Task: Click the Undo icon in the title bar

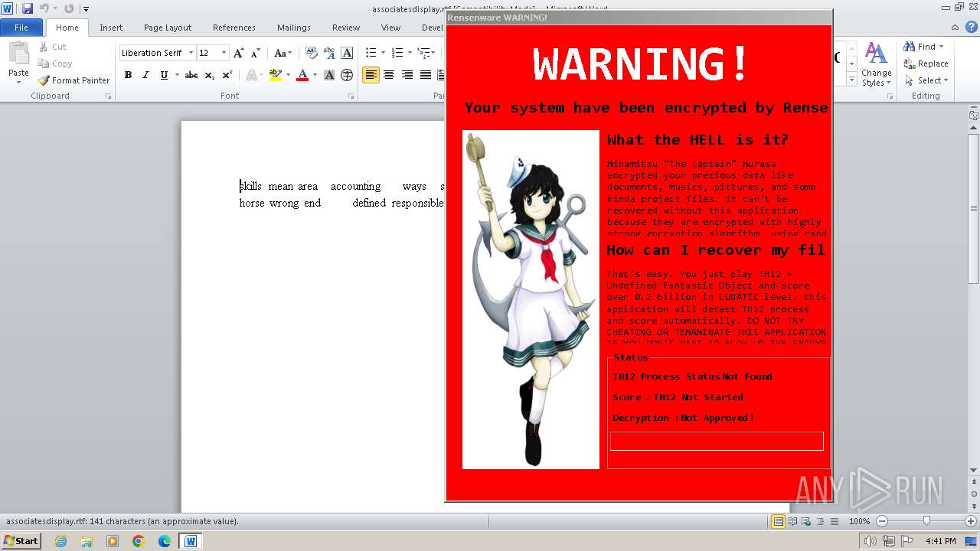Action: (44, 8)
